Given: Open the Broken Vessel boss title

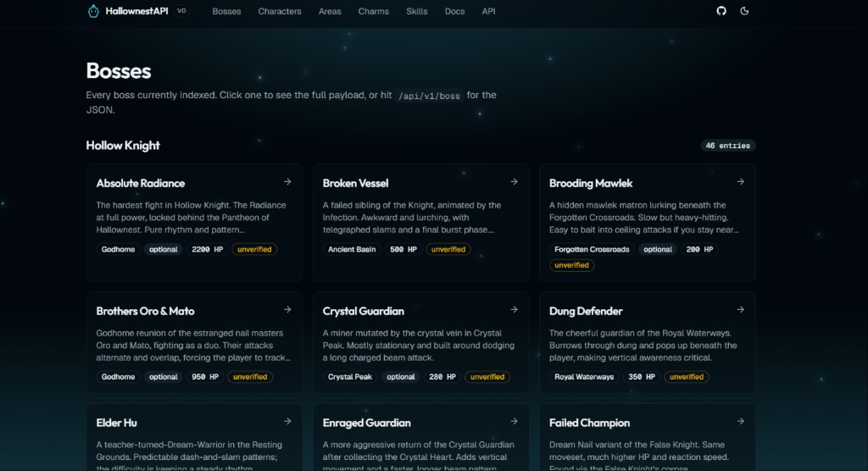Looking at the screenshot, I should pos(355,183).
